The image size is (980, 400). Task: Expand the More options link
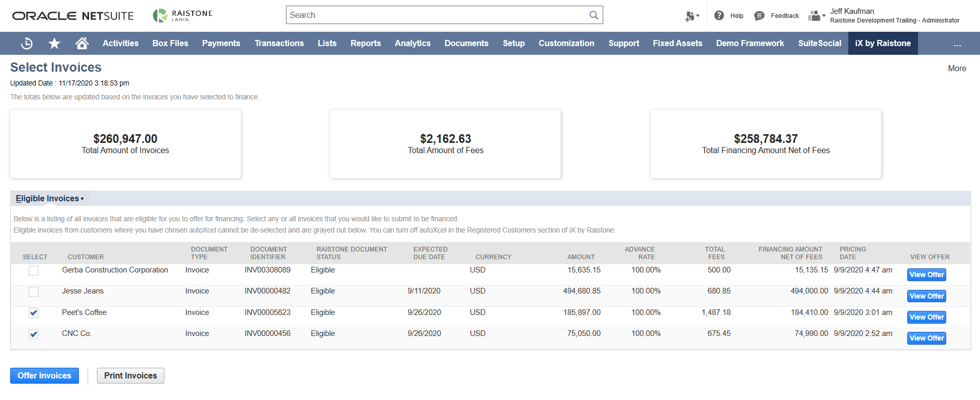tap(956, 68)
